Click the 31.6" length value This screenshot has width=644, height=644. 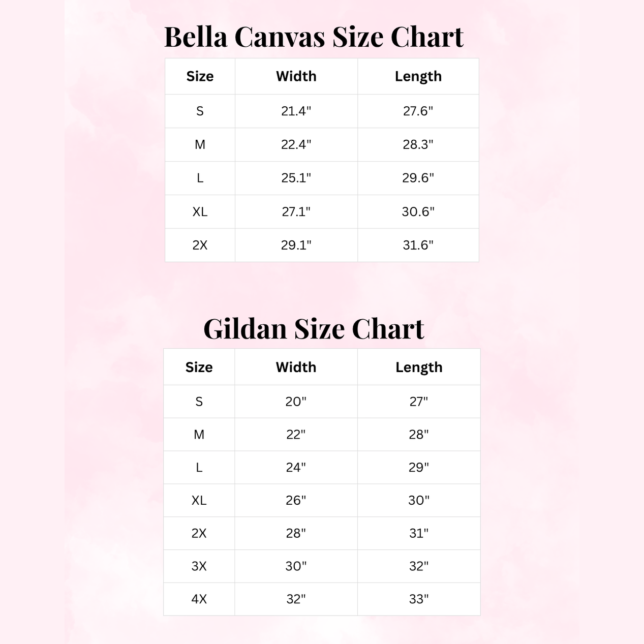pos(418,245)
